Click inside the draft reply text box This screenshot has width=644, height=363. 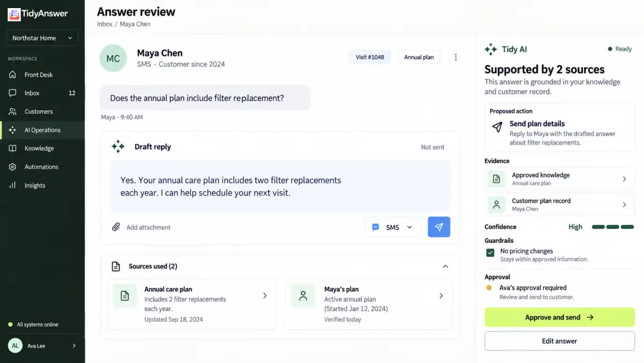[x=281, y=186]
